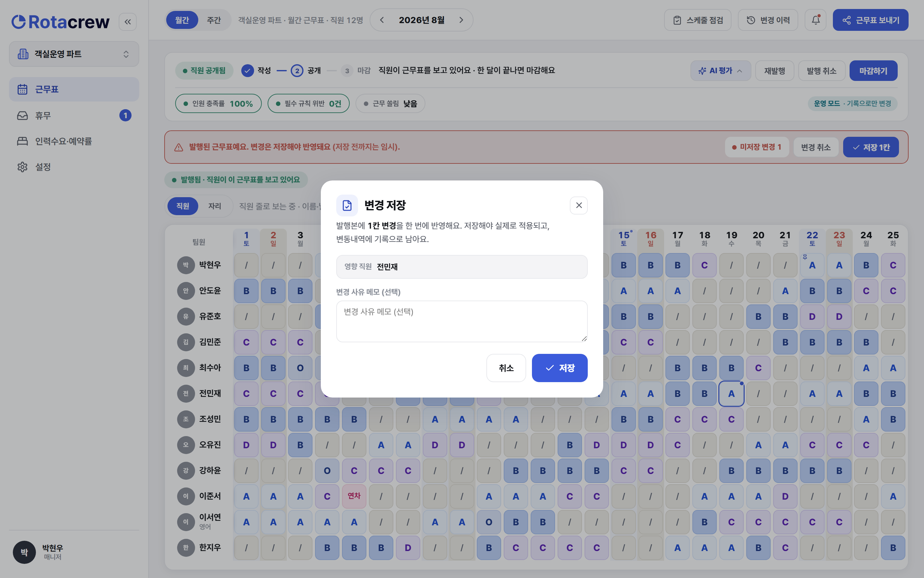Click 전민재's avatar circle in the roster
The image size is (924, 578).
[x=185, y=393]
